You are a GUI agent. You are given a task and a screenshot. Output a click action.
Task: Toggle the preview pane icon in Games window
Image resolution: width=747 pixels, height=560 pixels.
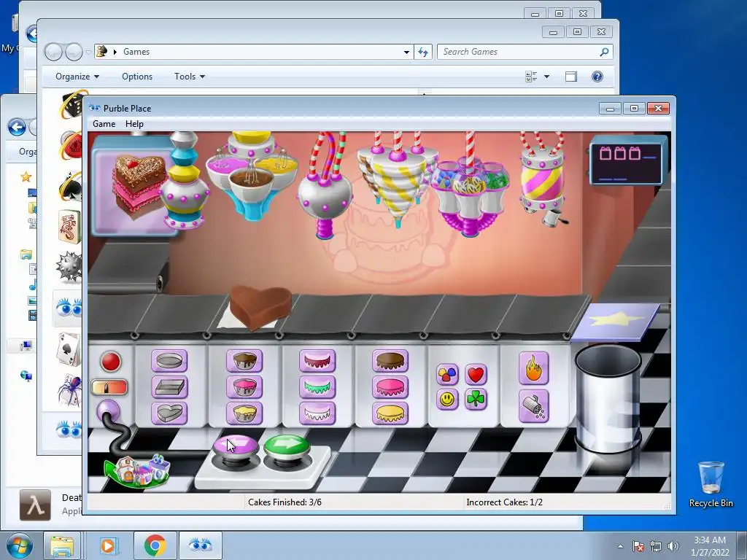pyautogui.click(x=570, y=77)
